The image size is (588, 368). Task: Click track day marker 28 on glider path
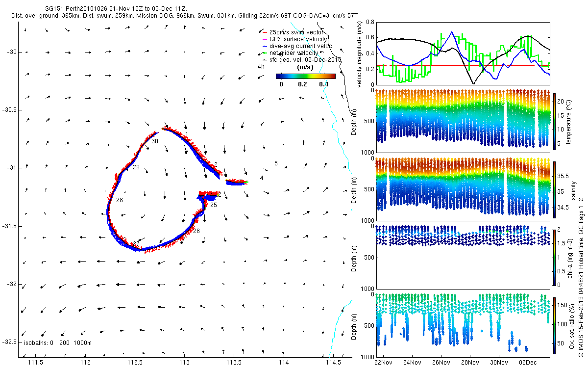(120, 200)
